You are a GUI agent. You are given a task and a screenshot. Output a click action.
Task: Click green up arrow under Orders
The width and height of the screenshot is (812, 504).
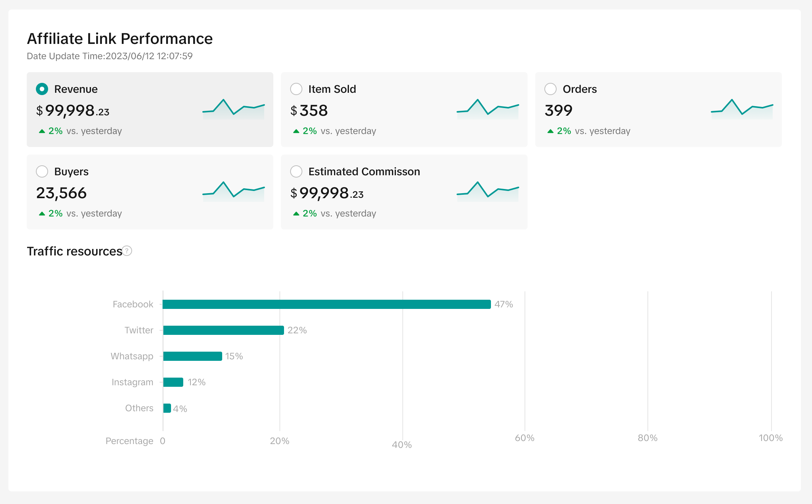click(x=550, y=131)
